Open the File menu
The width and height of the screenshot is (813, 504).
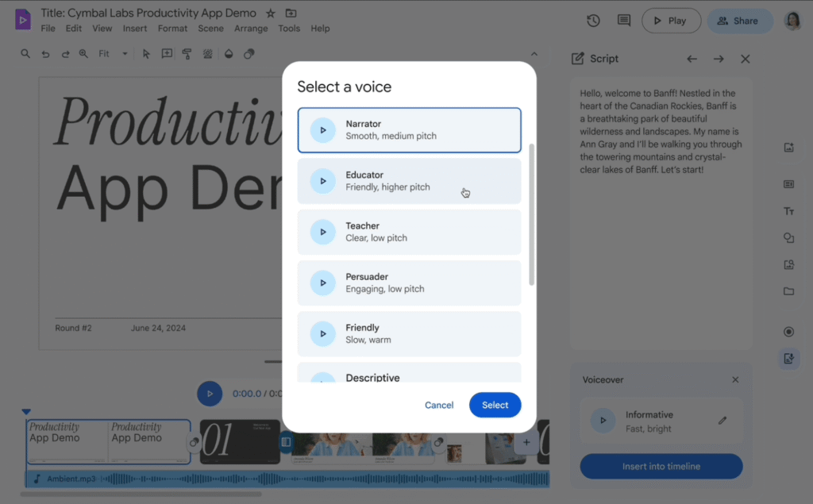48,29
